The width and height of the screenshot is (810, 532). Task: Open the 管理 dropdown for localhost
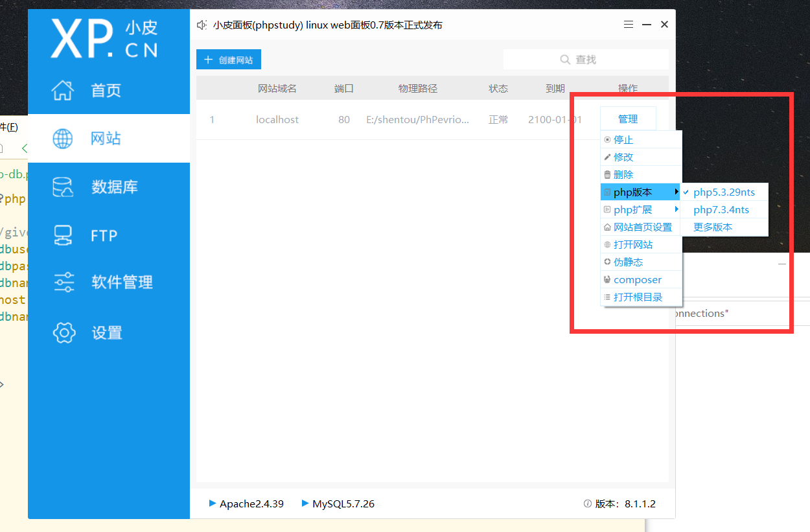coord(628,119)
